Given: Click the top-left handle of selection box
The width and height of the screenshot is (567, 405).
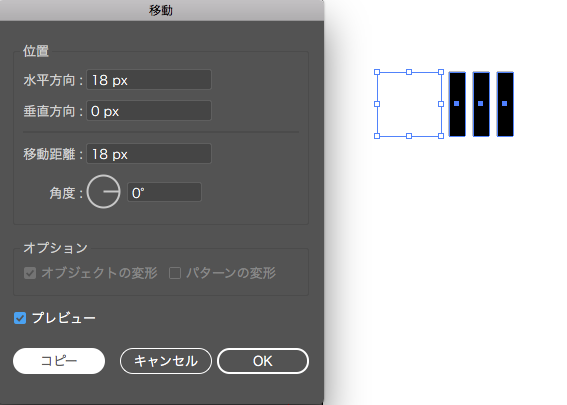Looking at the screenshot, I should coord(377,72).
